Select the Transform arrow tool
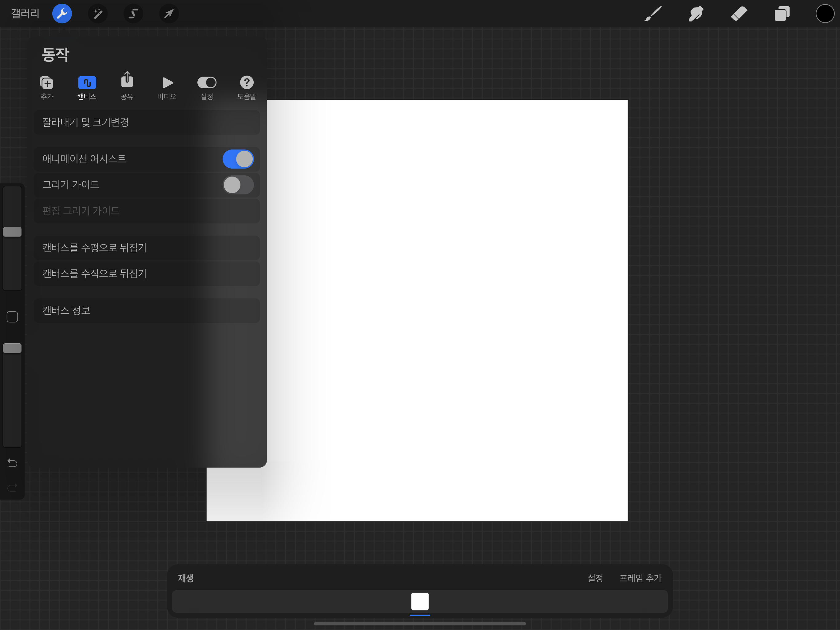840x630 pixels. 168,14
